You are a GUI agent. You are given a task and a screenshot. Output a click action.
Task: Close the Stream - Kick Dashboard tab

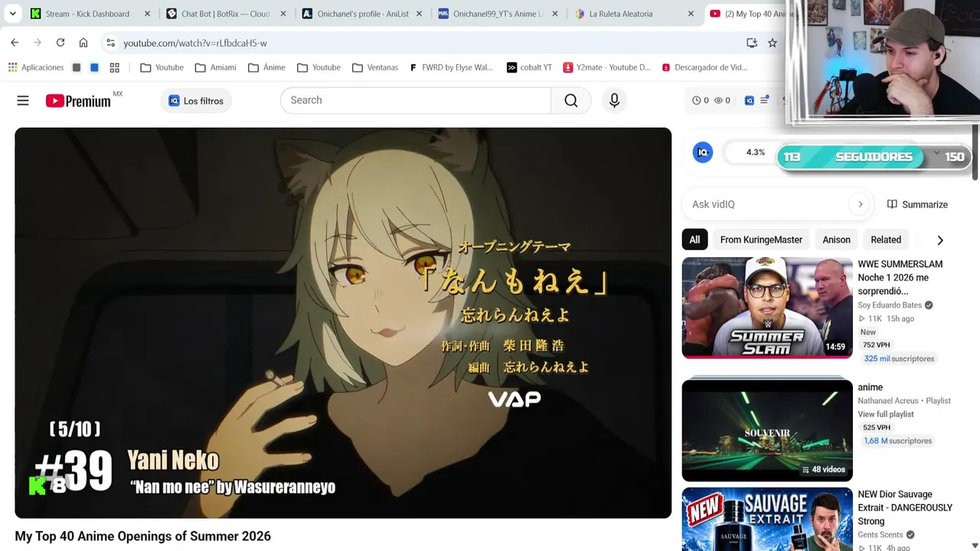pyautogui.click(x=147, y=14)
